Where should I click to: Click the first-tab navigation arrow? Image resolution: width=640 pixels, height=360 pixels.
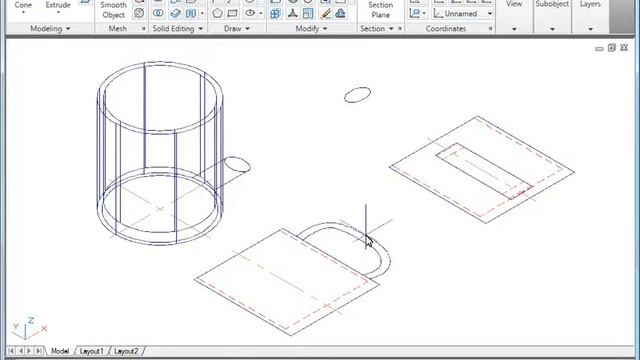click(11, 351)
